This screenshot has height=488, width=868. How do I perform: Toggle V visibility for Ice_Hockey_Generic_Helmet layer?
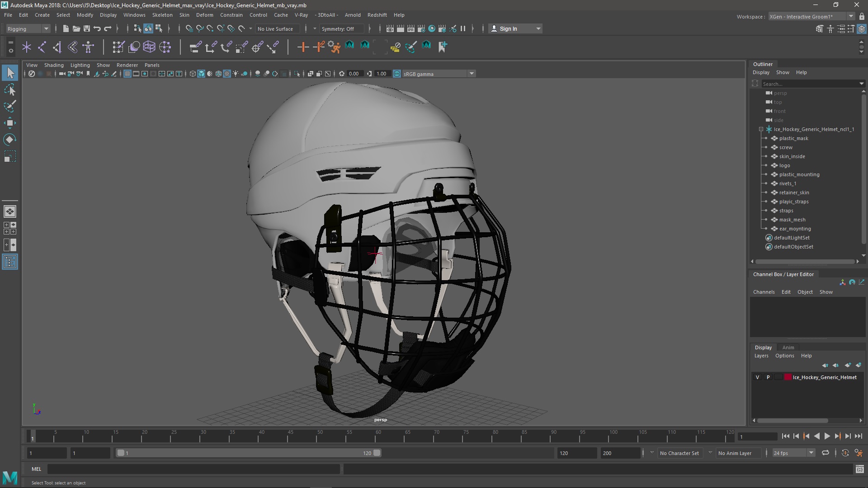click(x=758, y=377)
